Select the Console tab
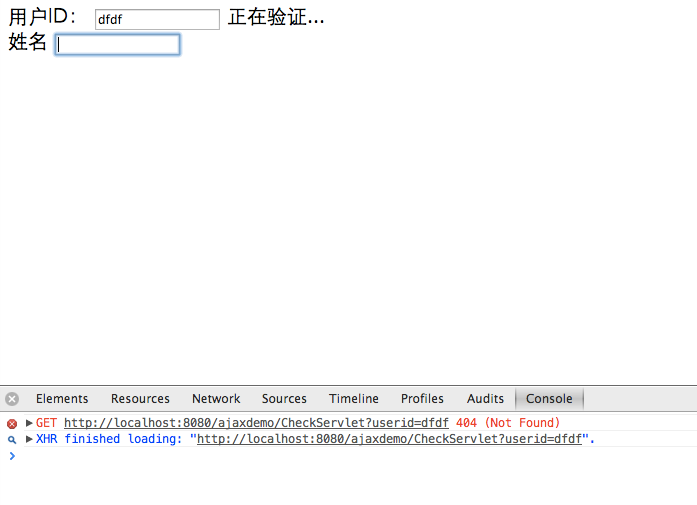 [549, 399]
